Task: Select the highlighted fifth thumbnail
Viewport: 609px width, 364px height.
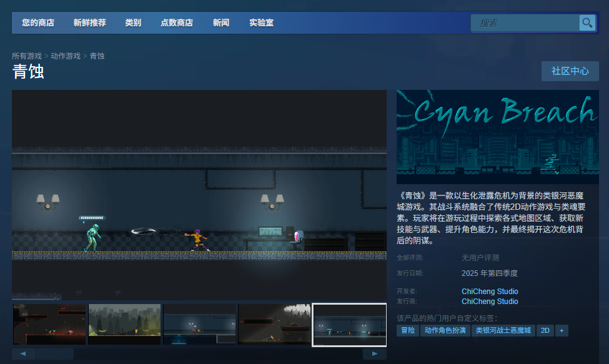Action: (x=349, y=325)
